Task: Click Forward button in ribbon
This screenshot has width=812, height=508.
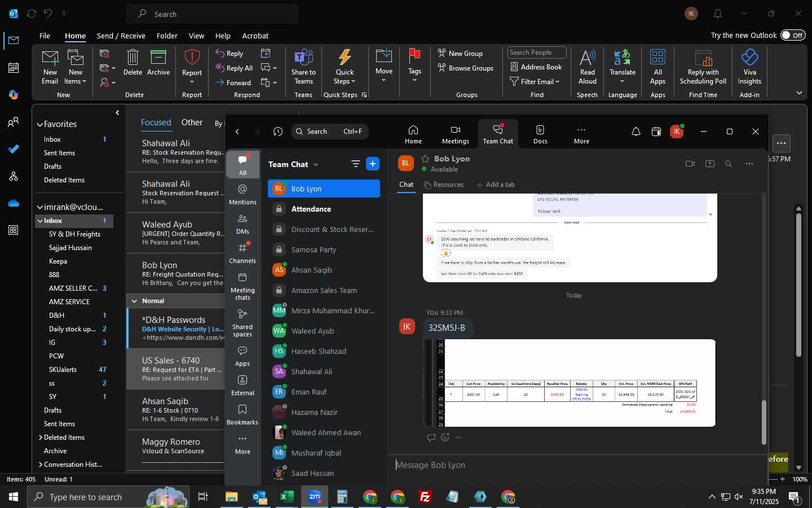Action: click(x=233, y=82)
